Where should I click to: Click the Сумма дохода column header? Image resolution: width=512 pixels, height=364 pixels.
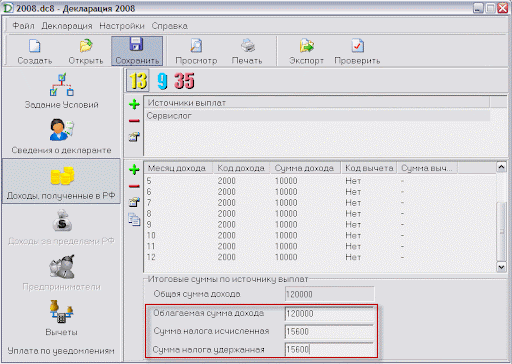pos(305,168)
